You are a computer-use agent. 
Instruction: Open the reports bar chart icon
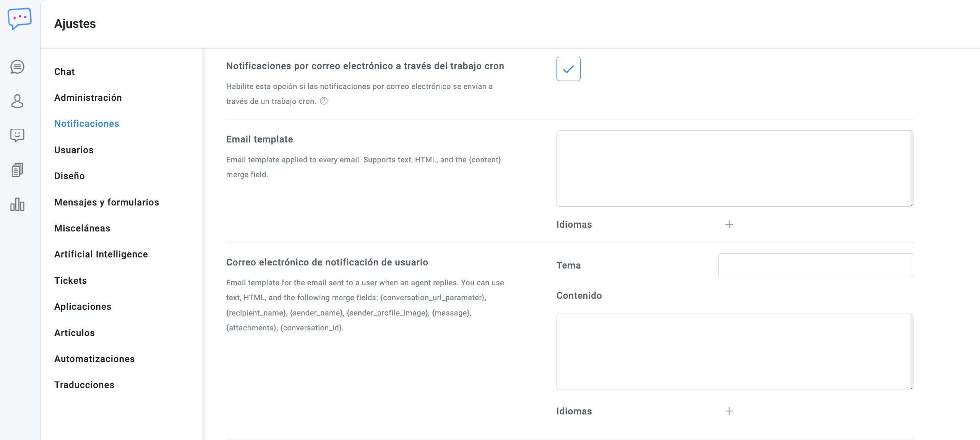(x=17, y=204)
